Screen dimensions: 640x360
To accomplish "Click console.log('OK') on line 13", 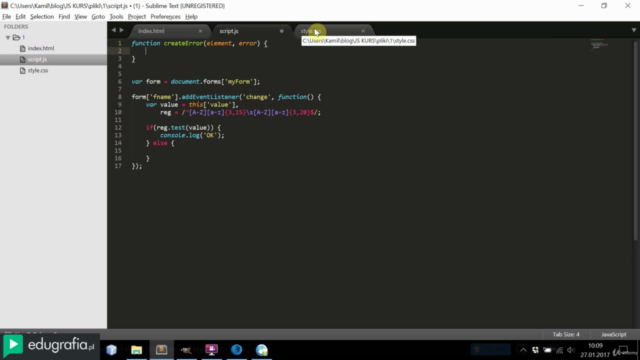I will 191,136.
